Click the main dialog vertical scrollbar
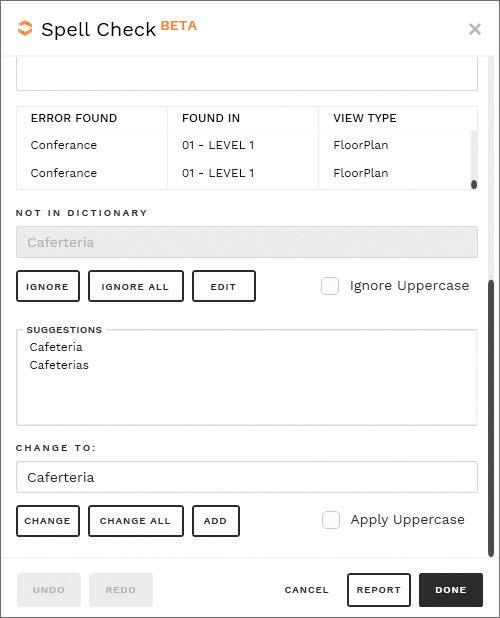 491,418
